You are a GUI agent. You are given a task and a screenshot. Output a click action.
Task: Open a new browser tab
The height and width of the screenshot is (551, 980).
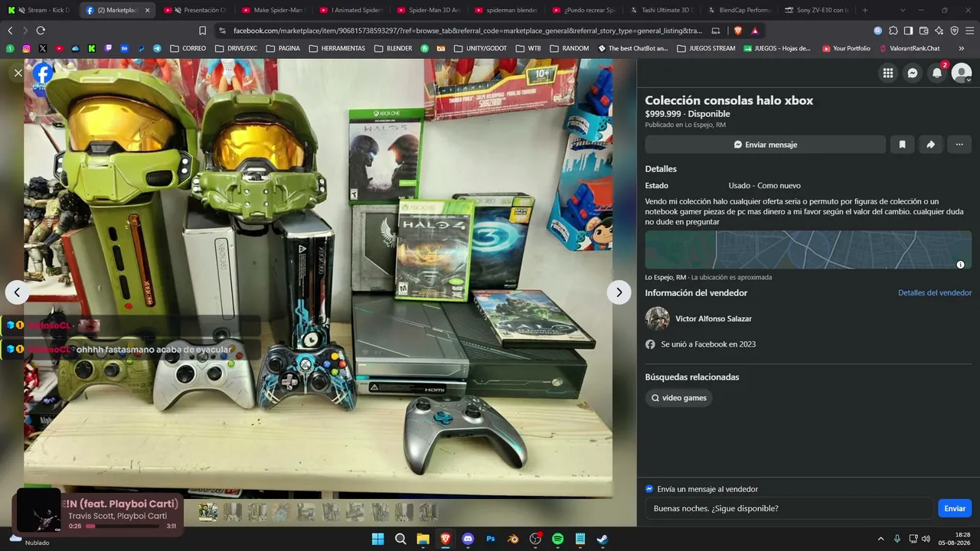(865, 10)
